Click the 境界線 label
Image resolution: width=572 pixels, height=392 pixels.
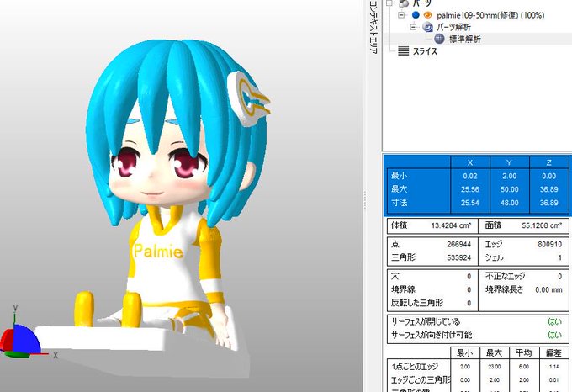[404, 289]
